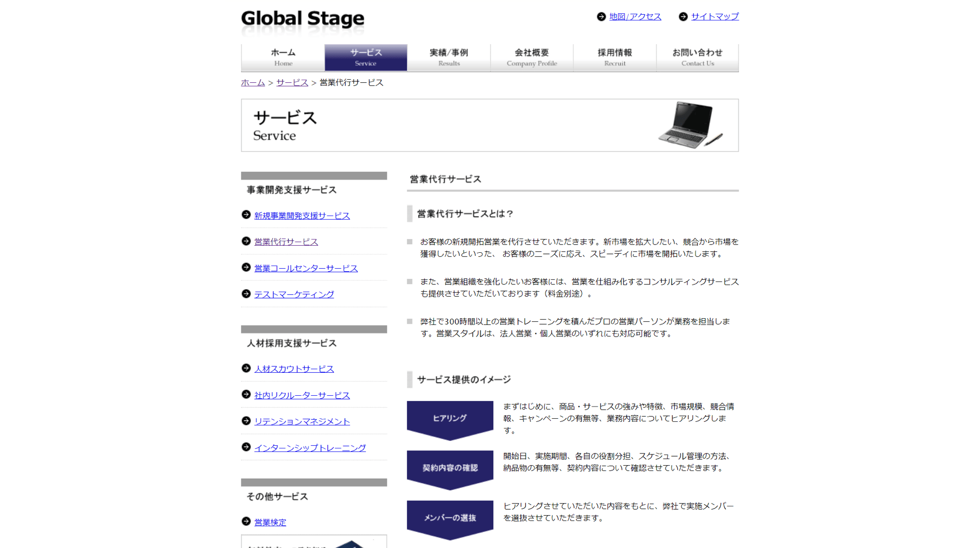Viewport: 980px width, 548px height.
Task: Click arrow icon next to テストマーケティング
Action: click(246, 294)
